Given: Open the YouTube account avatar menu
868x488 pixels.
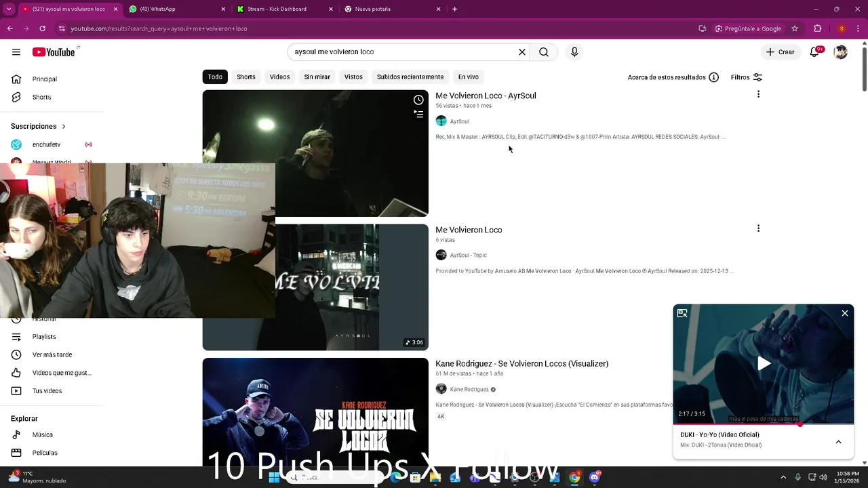Looking at the screenshot, I should (x=841, y=52).
